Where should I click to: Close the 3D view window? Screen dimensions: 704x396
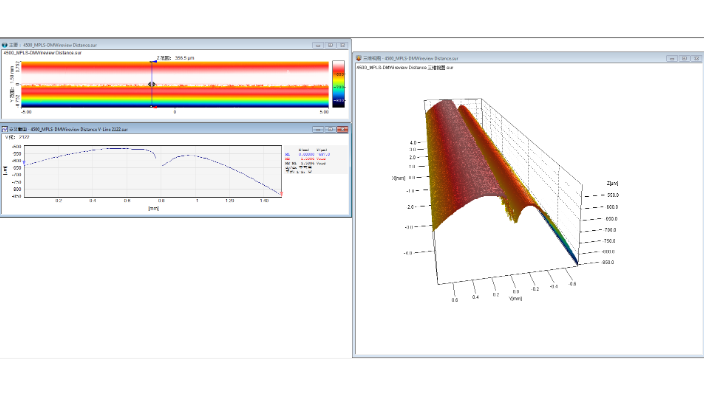tap(696, 58)
